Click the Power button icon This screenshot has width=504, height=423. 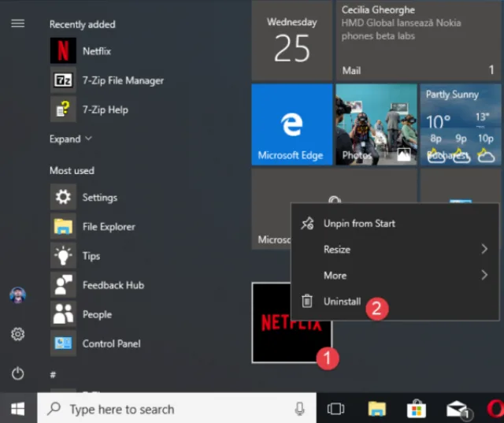point(17,373)
